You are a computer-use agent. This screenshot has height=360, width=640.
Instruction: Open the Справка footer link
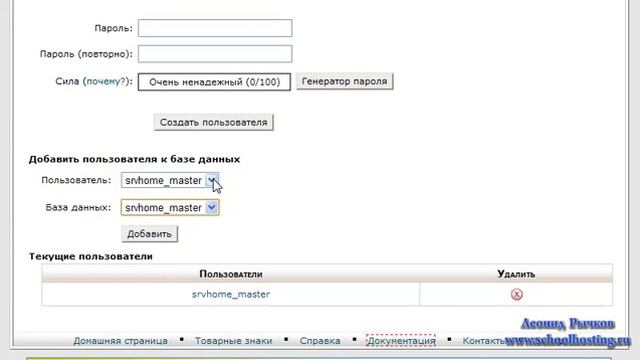(x=320, y=340)
